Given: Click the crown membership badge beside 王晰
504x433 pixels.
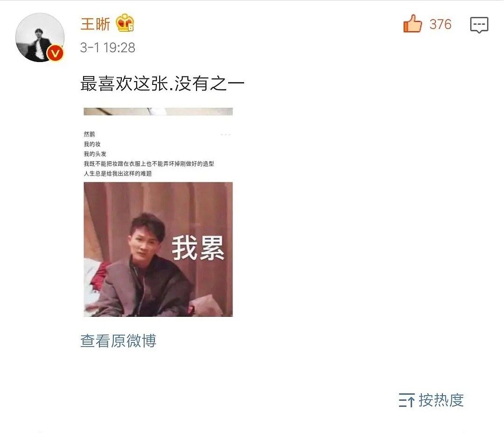Looking at the screenshot, I should [x=125, y=23].
